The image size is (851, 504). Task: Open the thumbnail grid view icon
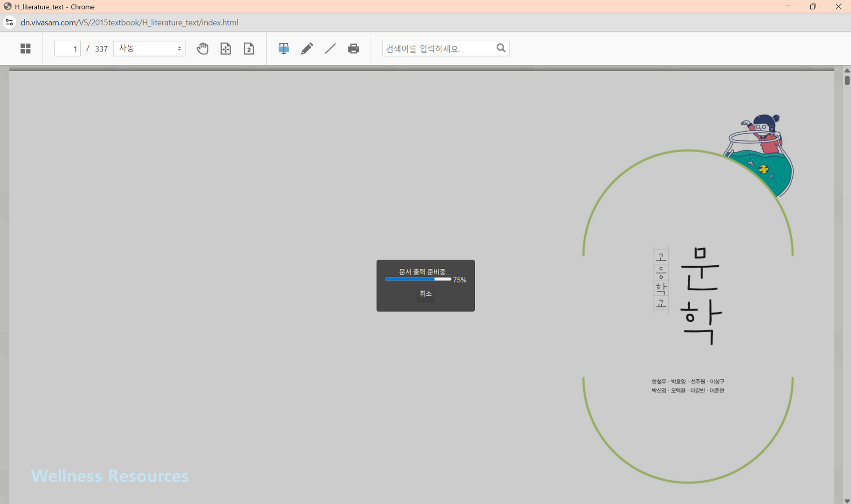[x=26, y=48]
